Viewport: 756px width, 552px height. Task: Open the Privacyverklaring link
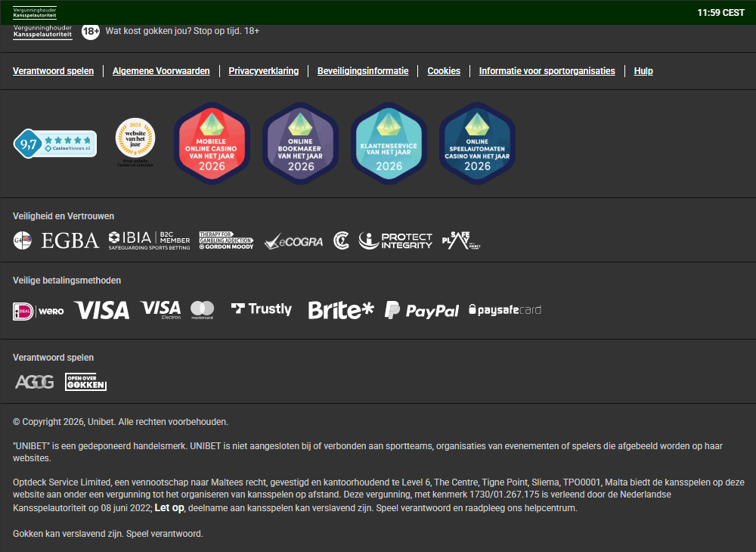click(264, 71)
